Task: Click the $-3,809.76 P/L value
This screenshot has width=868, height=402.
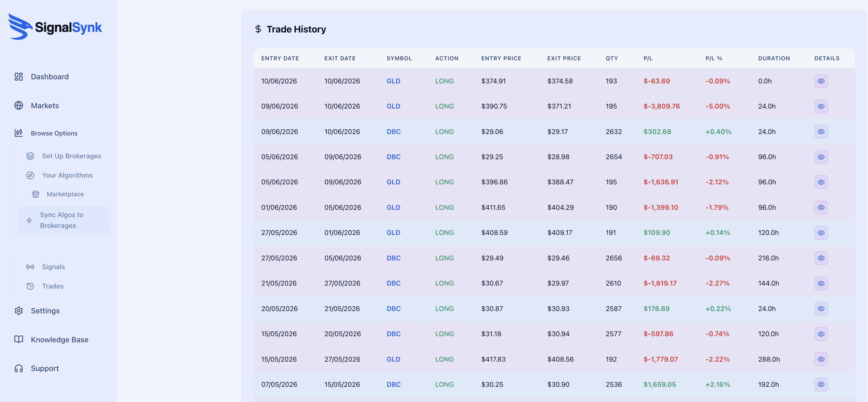Action: [662, 106]
